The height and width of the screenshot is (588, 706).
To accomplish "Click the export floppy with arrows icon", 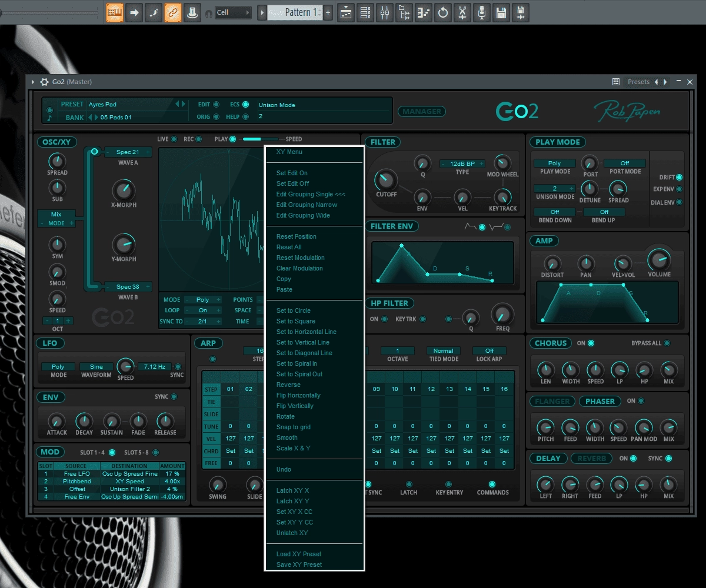I will click(x=520, y=12).
